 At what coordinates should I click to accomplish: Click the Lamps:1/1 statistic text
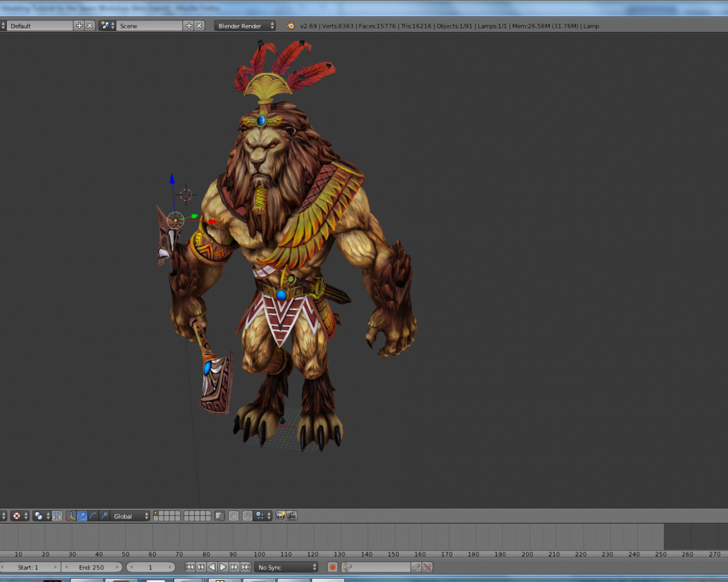[x=492, y=26]
